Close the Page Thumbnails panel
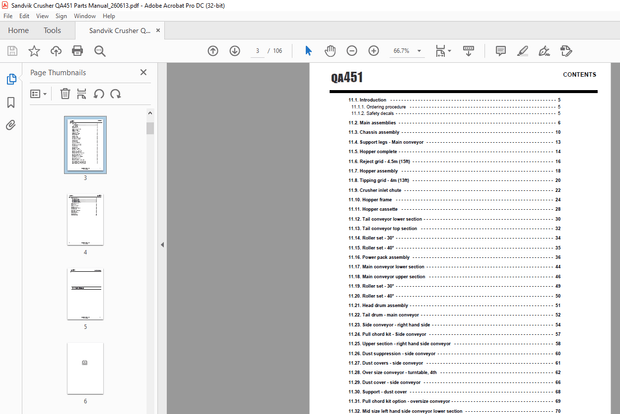This screenshot has height=414, width=620. (143, 72)
